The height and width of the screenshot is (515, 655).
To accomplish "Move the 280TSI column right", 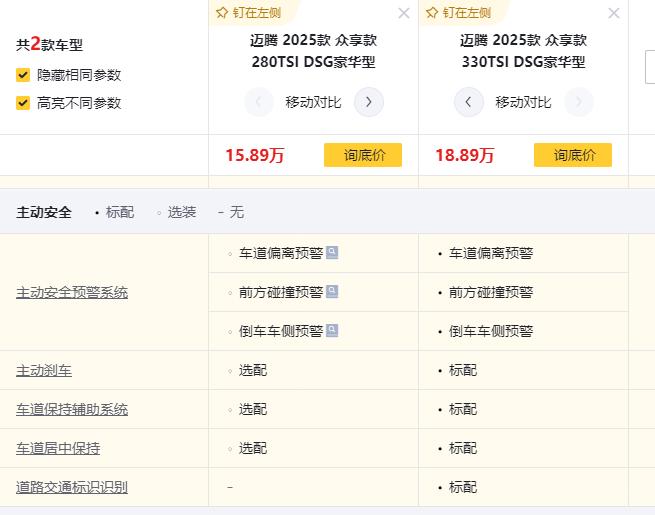I will 369,102.
